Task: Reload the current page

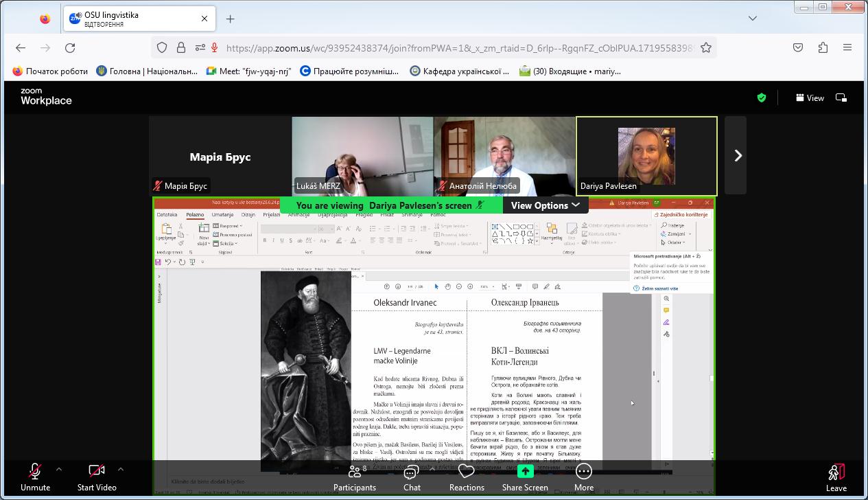Action: coord(70,47)
